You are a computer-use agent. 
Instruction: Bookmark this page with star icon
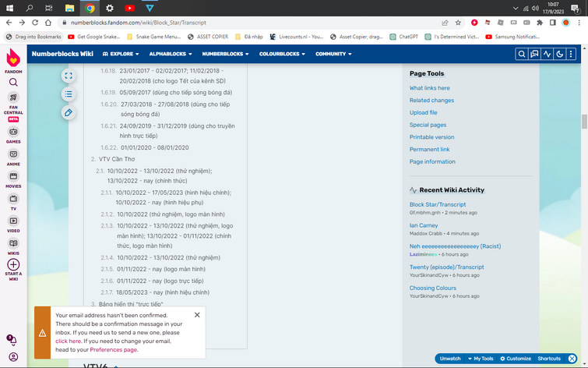[458, 23]
